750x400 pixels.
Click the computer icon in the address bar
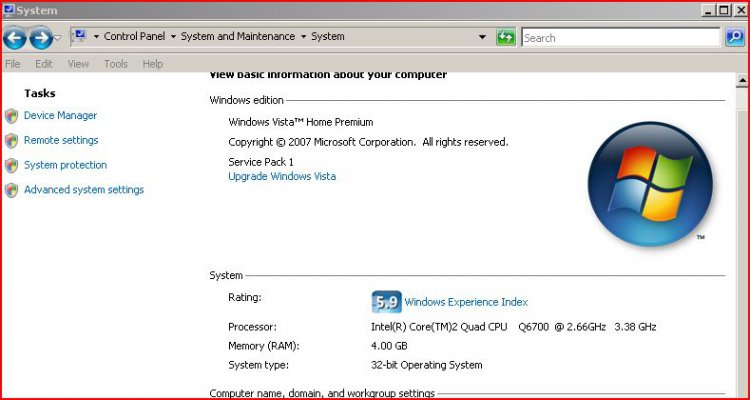[79, 36]
